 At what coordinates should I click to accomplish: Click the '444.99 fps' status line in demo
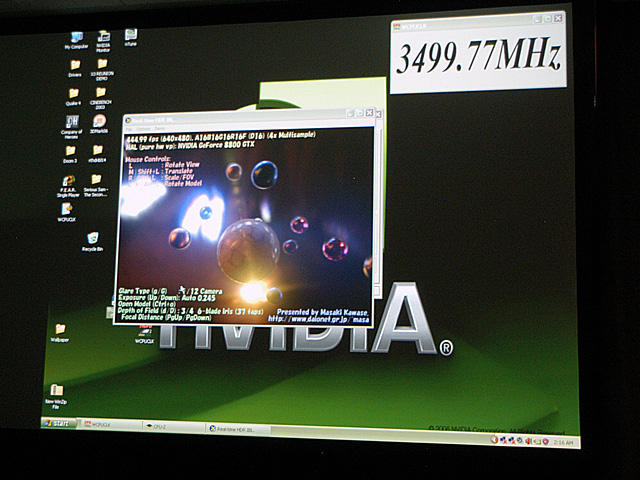tap(221, 136)
